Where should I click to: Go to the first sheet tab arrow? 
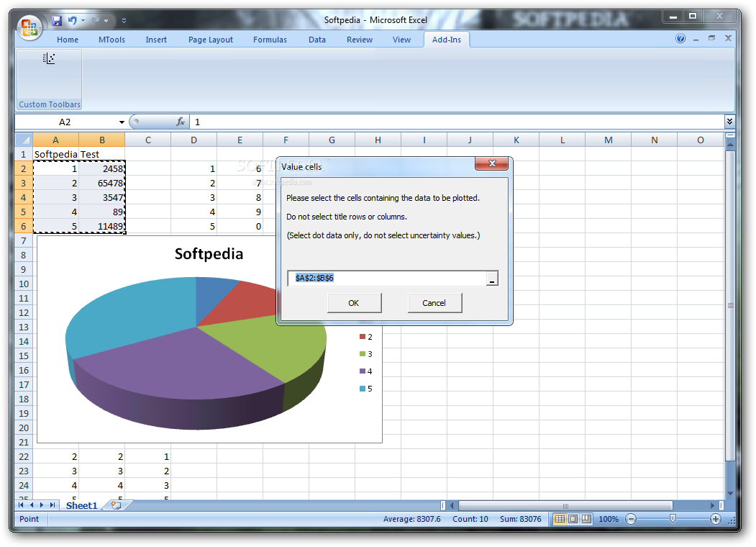click(x=21, y=505)
